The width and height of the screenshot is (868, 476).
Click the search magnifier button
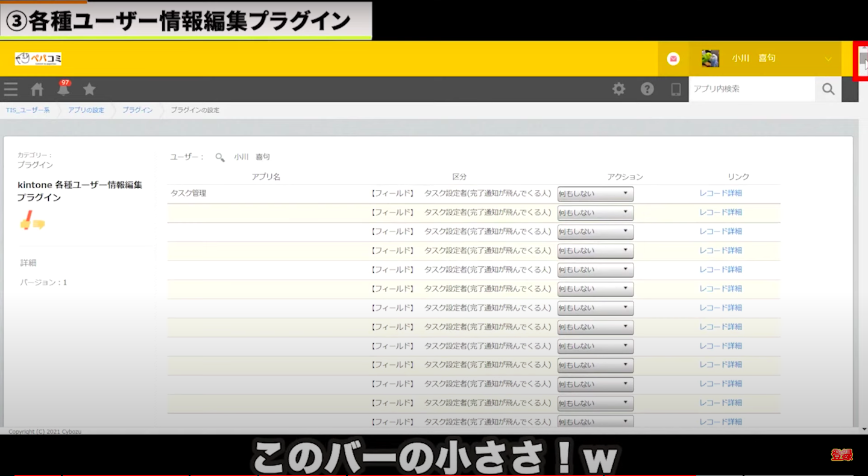point(828,89)
